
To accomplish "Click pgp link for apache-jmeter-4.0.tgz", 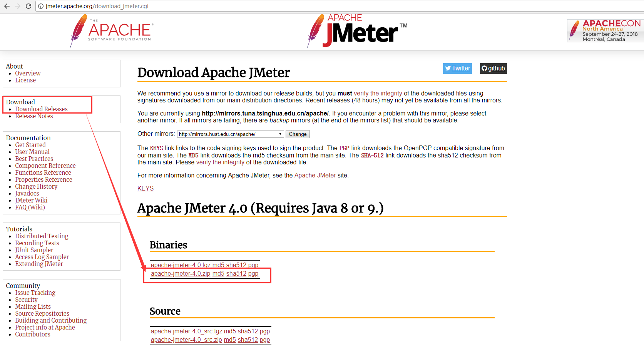I will point(253,265).
